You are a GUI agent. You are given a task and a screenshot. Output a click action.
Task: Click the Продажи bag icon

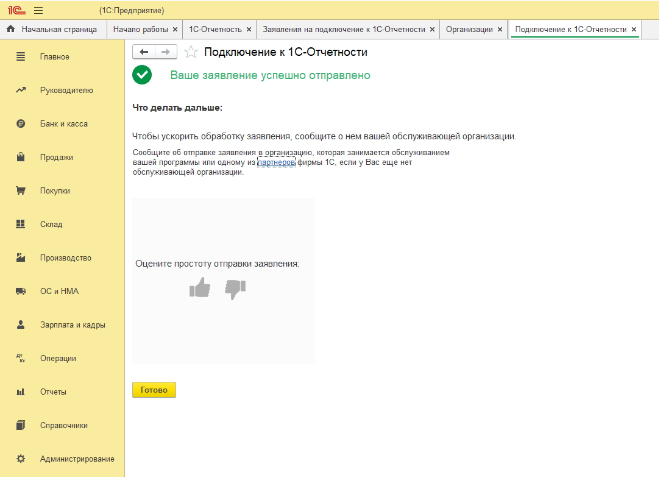(21, 157)
